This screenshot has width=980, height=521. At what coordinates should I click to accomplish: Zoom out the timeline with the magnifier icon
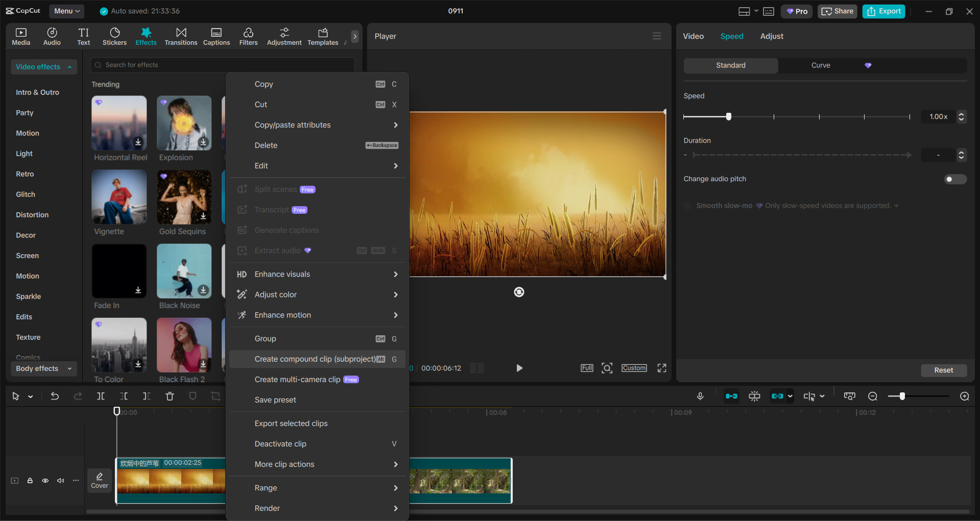click(x=873, y=396)
